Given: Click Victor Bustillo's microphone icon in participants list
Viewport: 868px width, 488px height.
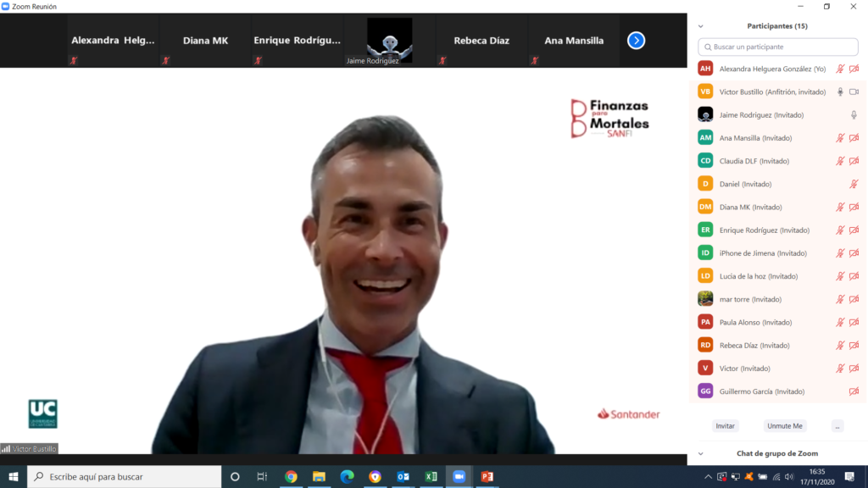Looking at the screenshot, I should click(x=840, y=91).
